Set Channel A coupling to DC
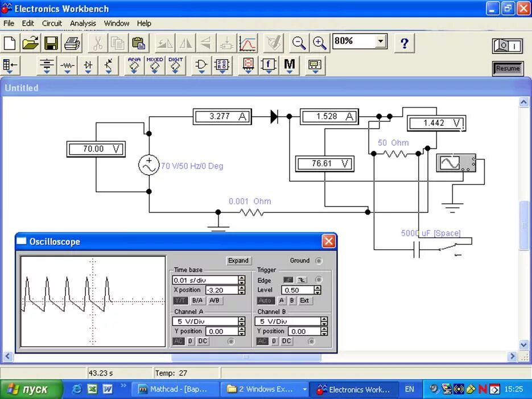 click(x=203, y=342)
